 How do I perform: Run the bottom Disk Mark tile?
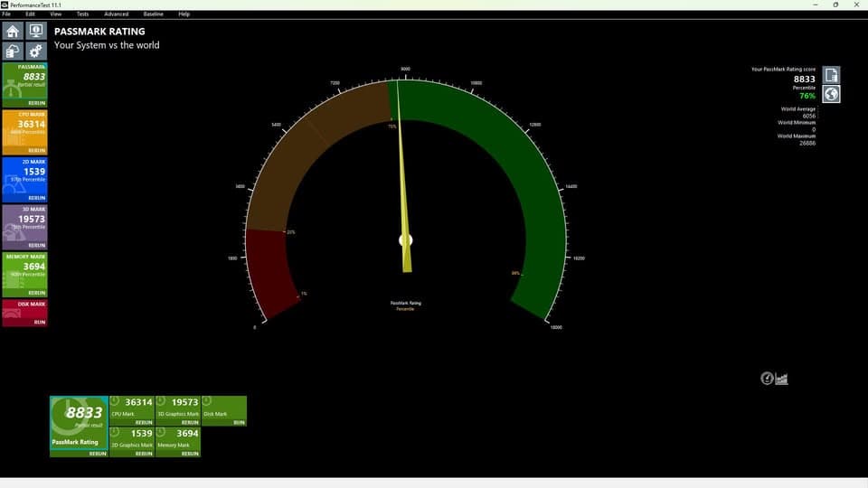(239, 422)
